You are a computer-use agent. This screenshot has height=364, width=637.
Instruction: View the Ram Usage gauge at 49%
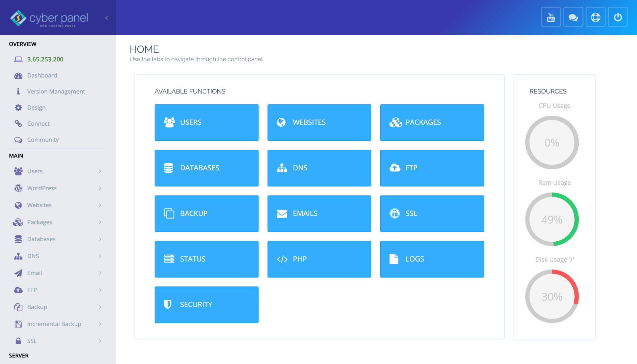552,219
